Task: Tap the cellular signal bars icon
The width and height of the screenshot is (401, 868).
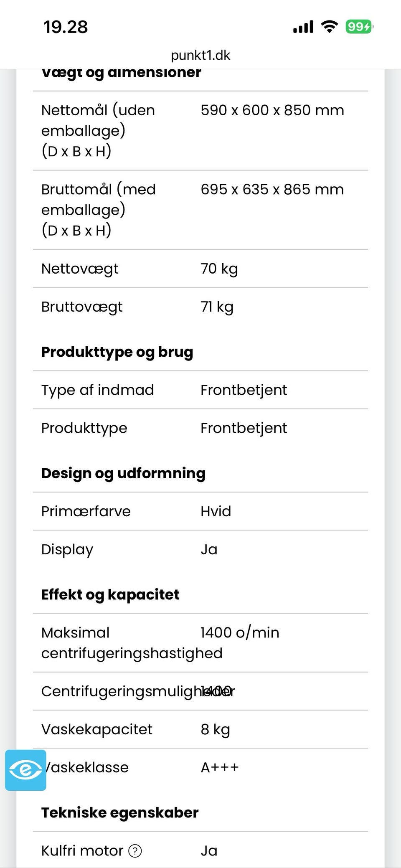Action: (x=303, y=27)
